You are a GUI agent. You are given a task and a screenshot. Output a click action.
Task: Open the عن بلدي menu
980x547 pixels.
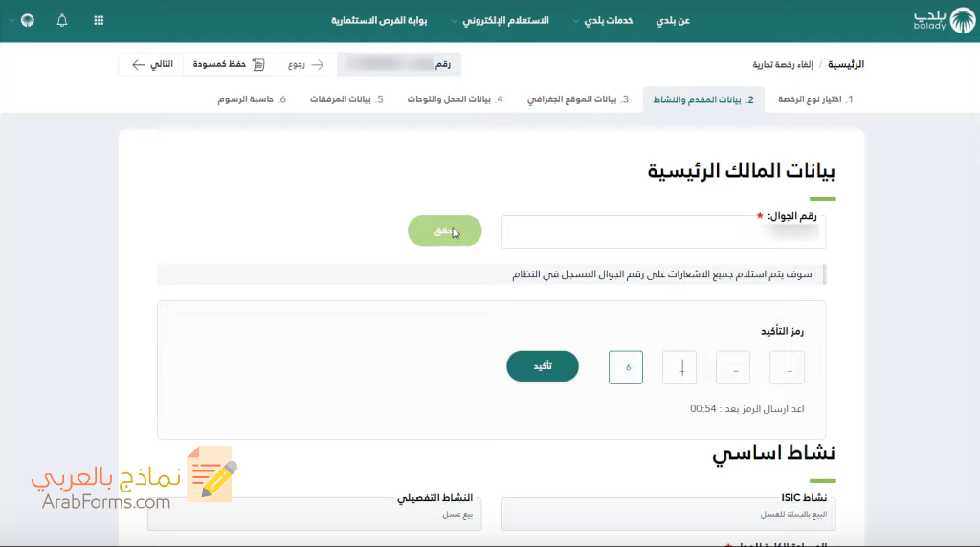coord(673,21)
